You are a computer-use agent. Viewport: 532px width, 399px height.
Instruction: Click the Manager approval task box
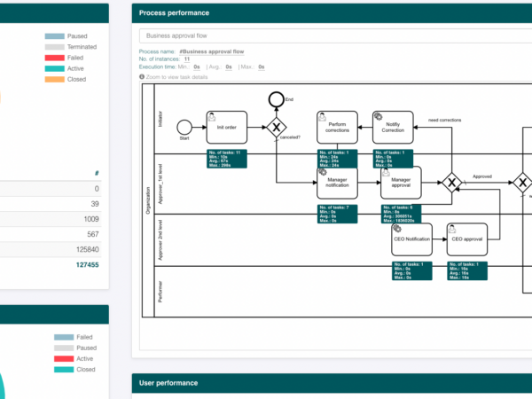pos(401,183)
